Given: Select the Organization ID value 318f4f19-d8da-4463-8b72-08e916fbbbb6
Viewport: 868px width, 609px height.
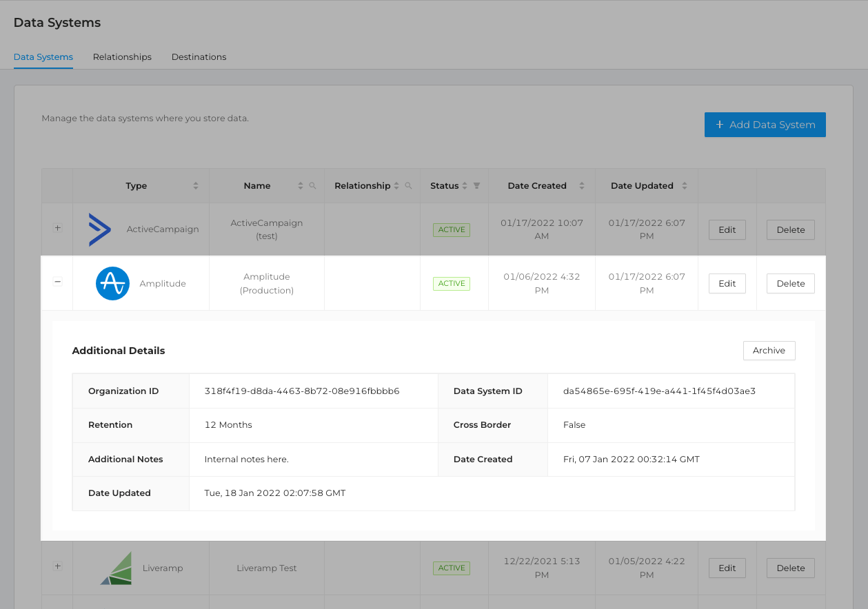Looking at the screenshot, I should point(302,391).
